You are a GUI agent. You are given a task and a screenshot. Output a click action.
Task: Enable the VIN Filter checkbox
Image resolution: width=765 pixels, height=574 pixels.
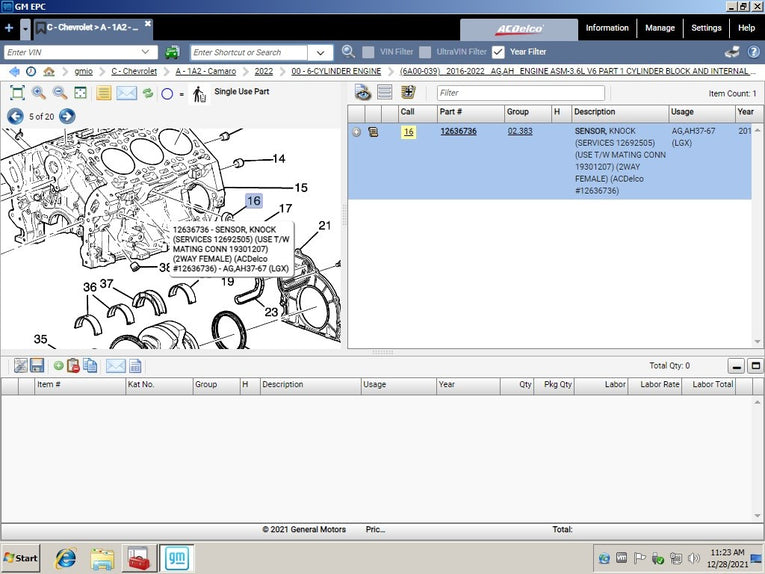coord(369,52)
